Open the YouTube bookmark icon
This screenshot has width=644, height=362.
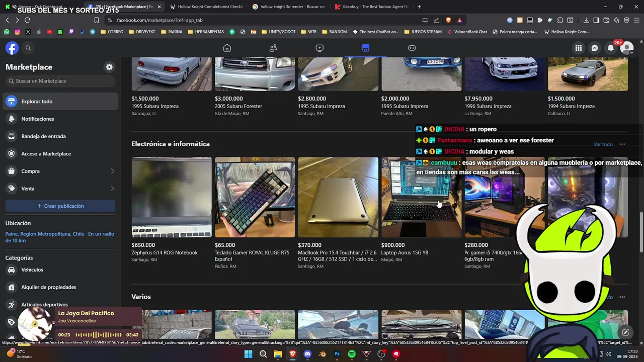(x=49, y=32)
